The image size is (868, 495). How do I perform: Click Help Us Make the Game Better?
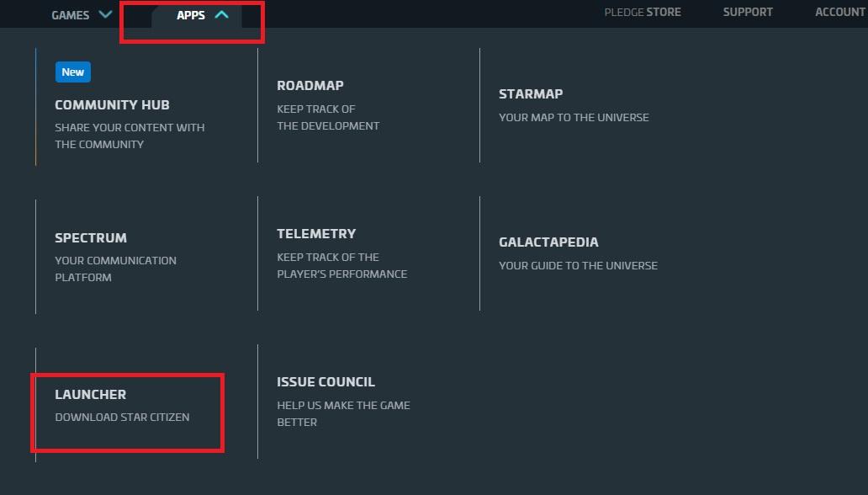[x=343, y=413]
